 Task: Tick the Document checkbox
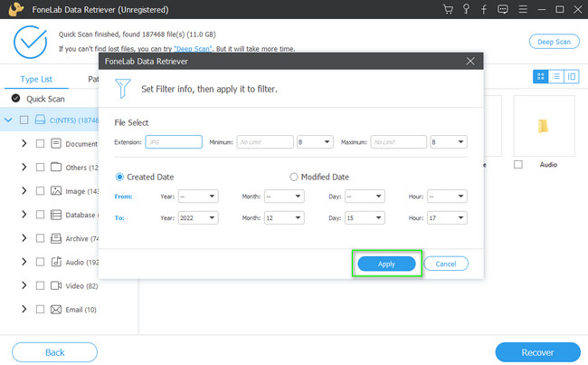(40, 143)
